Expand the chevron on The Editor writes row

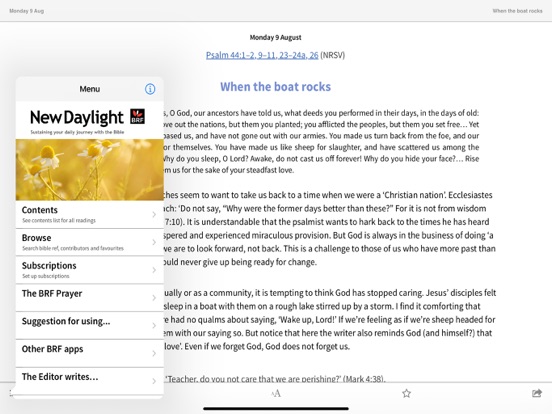click(x=154, y=381)
